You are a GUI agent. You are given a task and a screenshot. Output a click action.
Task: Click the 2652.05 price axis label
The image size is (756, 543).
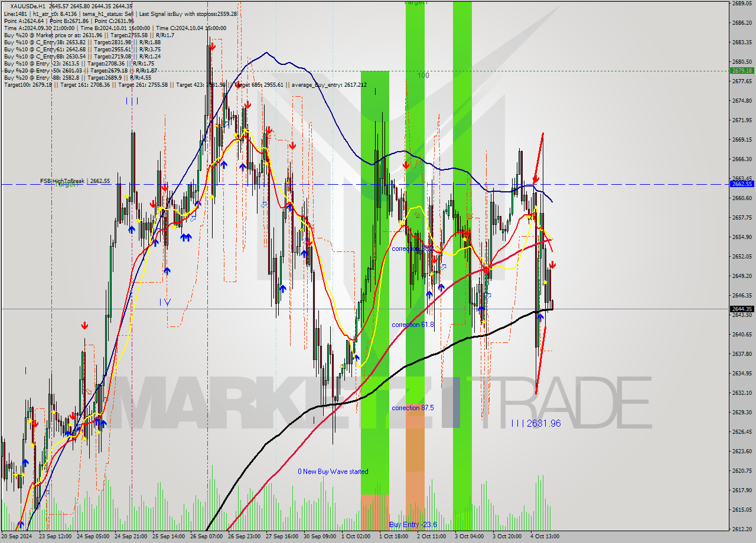click(742, 257)
